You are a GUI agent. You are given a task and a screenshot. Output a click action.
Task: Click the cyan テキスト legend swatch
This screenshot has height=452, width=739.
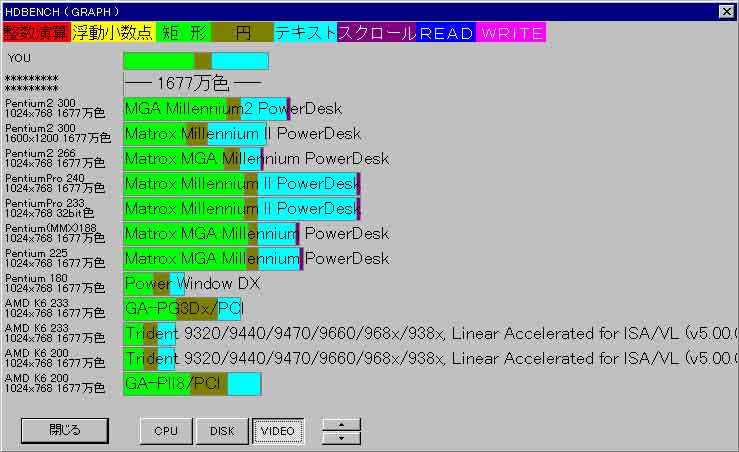[305, 33]
